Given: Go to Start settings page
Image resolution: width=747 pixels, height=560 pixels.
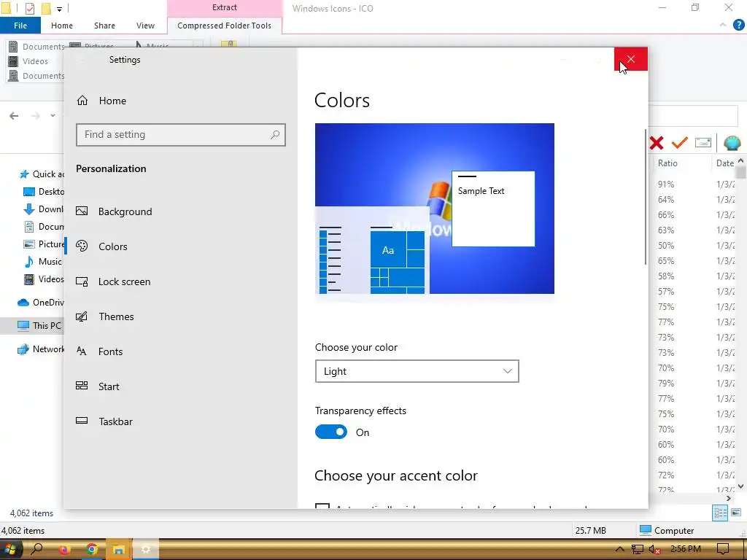Looking at the screenshot, I should point(109,386).
